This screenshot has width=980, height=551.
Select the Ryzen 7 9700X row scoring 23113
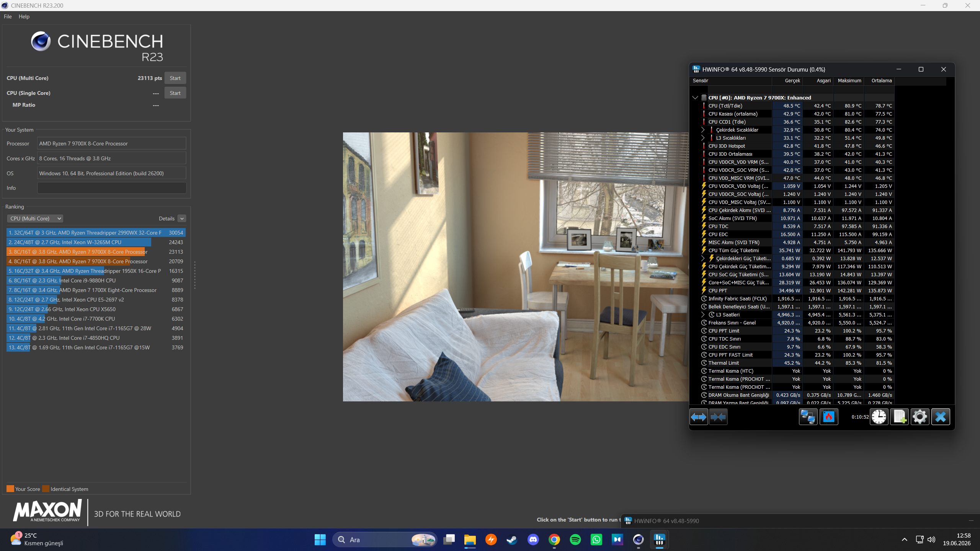point(96,252)
